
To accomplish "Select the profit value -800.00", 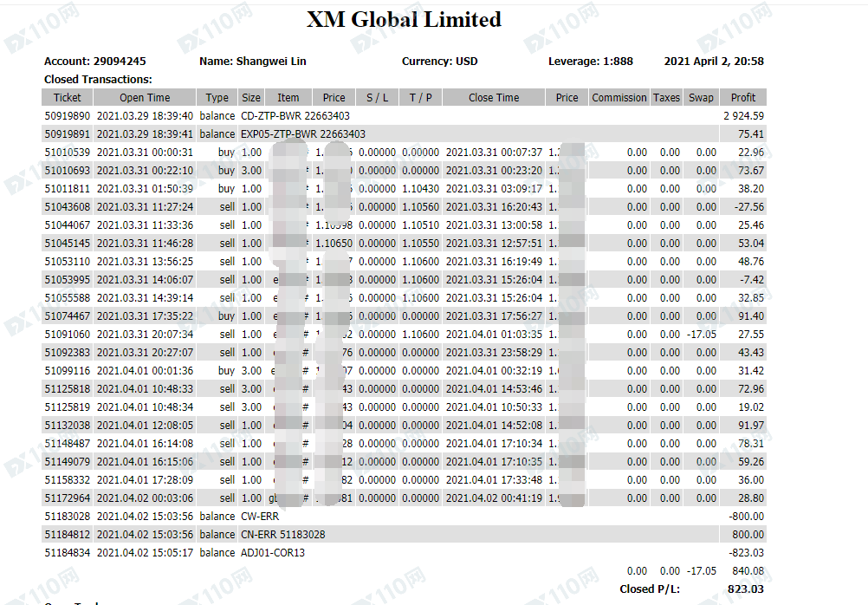I will pyautogui.click(x=746, y=517).
